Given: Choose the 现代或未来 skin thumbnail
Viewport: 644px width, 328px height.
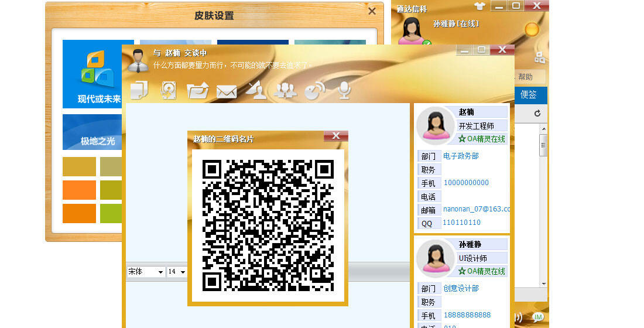Looking at the screenshot, I should click(98, 74).
